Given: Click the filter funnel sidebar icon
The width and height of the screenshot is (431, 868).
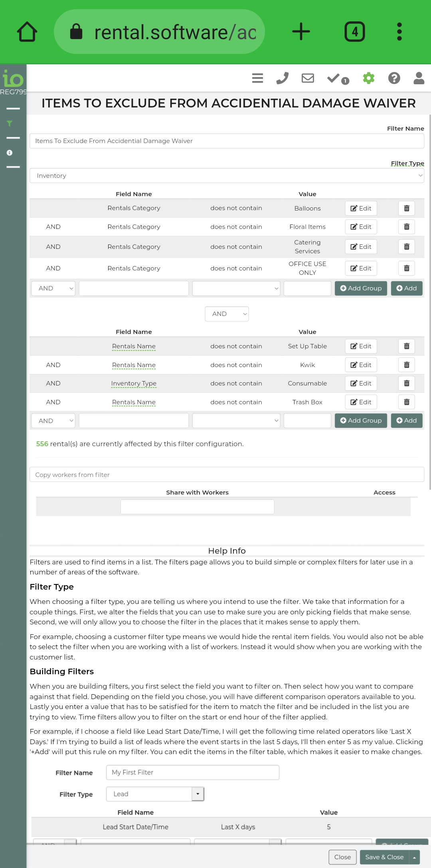Looking at the screenshot, I should pyautogui.click(x=10, y=123).
